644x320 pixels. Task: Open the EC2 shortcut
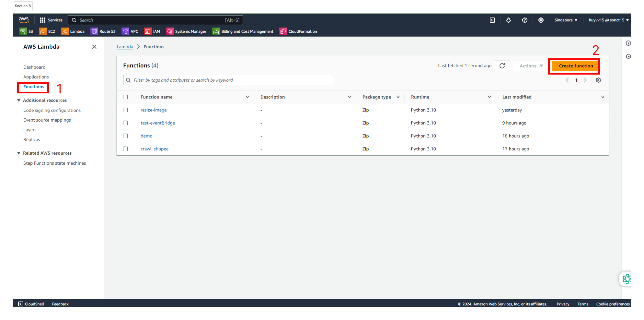pyautogui.click(x=47, y=31)
